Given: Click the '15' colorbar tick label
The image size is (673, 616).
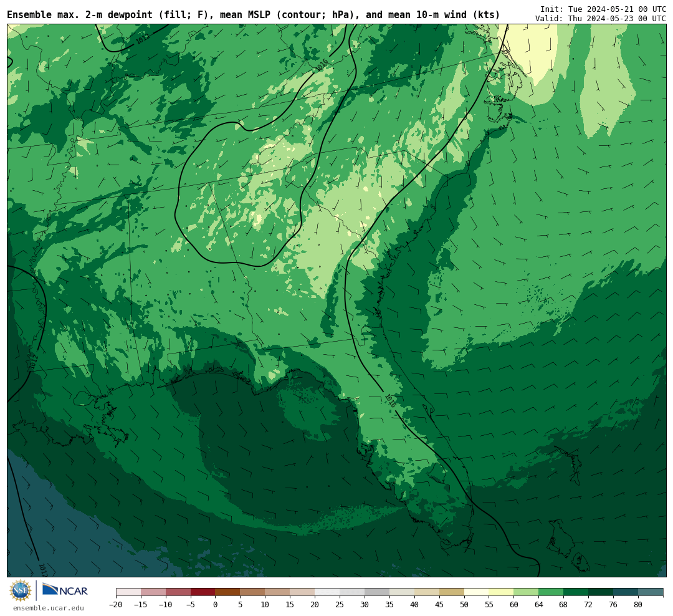Looking at the screenshot, I should point(290,605).
